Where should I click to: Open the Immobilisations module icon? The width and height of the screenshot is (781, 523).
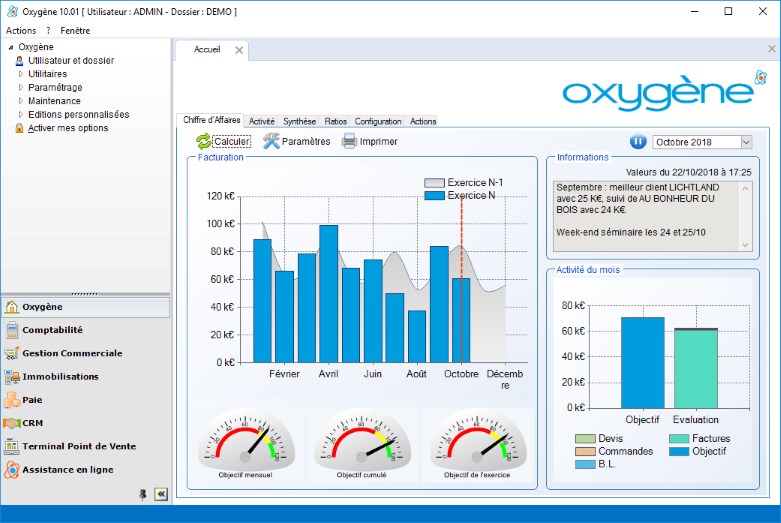[x=11, y=377]
